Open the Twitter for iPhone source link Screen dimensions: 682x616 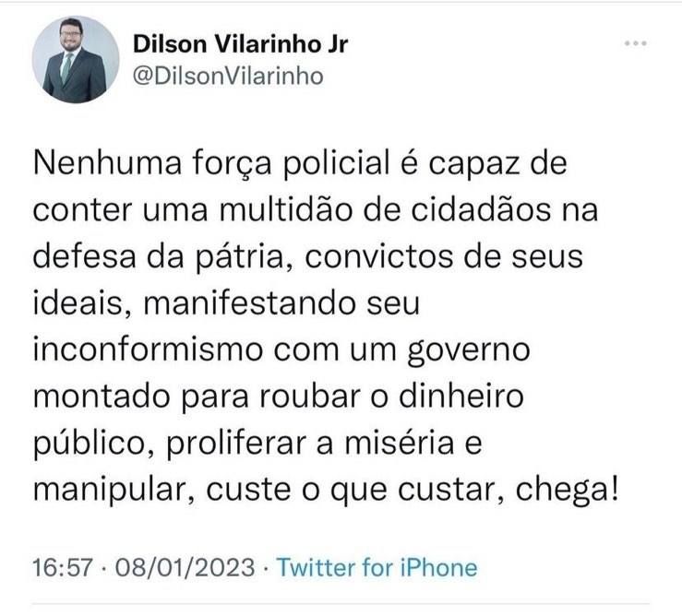coord(377,566)
